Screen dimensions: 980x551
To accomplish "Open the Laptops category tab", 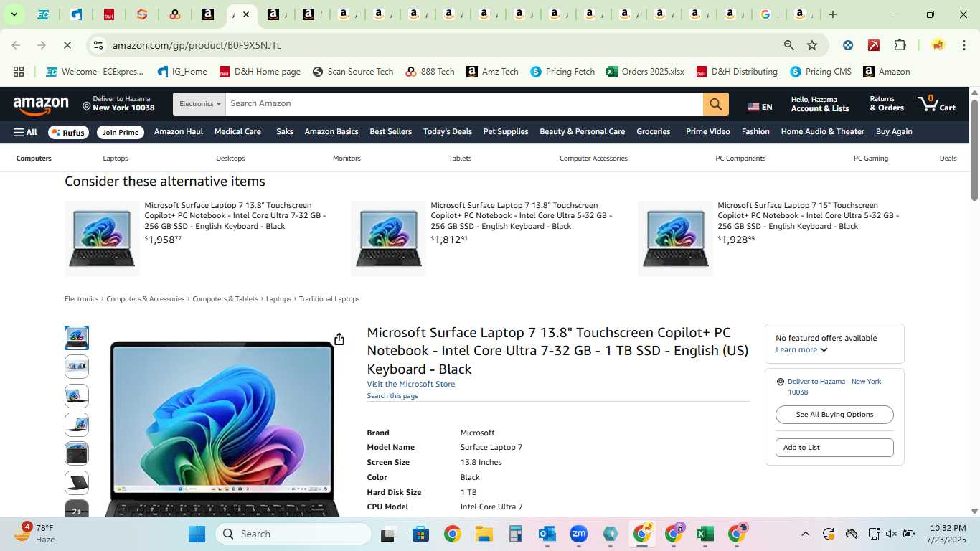I will click(115, 159).
